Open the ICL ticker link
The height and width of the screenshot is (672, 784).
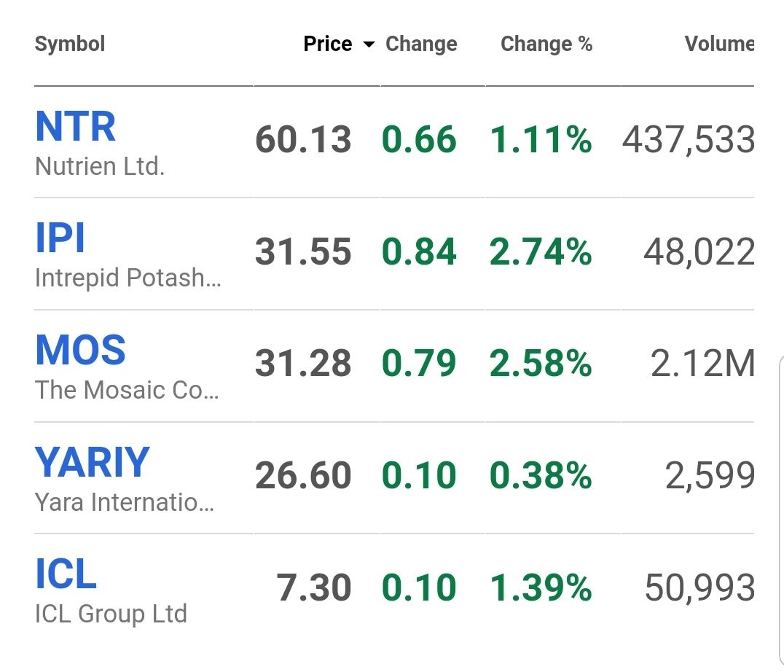[x=66, y=574]
